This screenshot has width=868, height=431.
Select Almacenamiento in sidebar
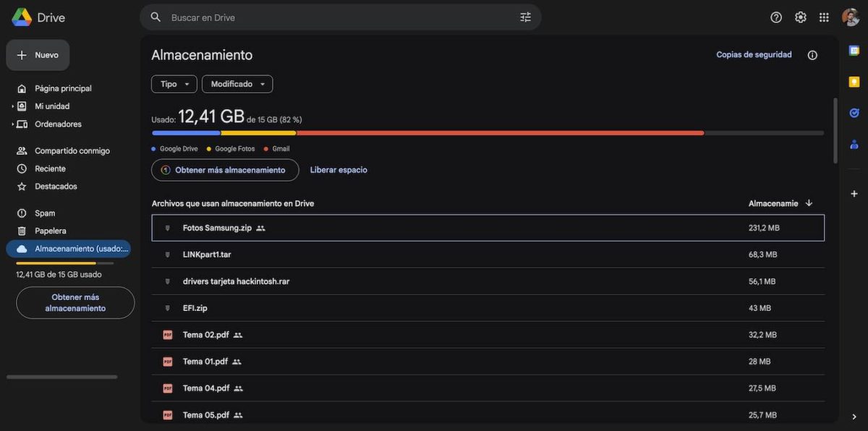68,249
